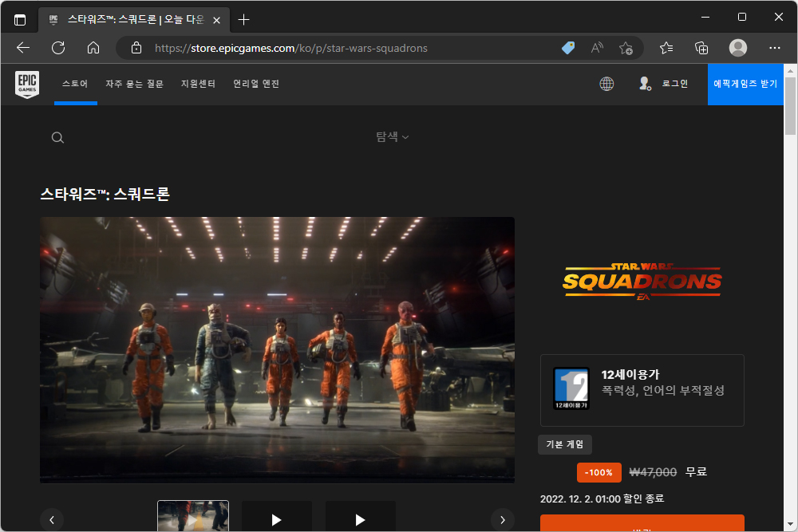Click the main game screenshot image
798x532 pixels.
coord(278,350)
